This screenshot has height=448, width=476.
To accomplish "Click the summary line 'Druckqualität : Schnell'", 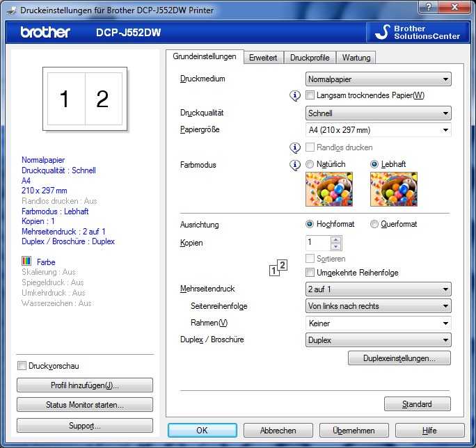I will click(58, 170).
